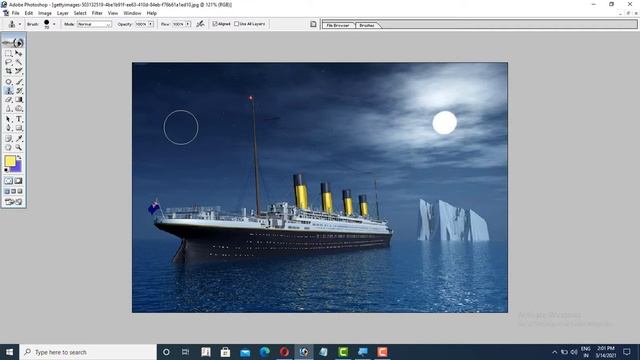Select the Magic Wand tool
This screenshot has width=640, height=360.
[x=19, y=62]
